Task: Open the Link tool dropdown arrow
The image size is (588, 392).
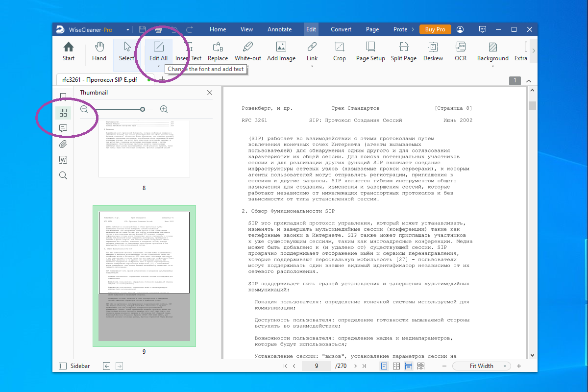Action: (x=312, y=66)
